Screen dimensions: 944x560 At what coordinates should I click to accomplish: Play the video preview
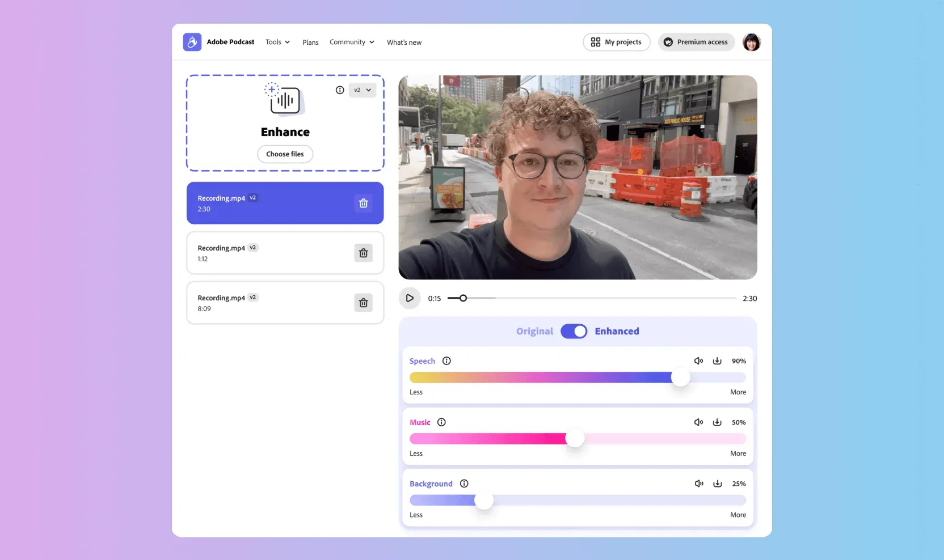coord(410,298)
